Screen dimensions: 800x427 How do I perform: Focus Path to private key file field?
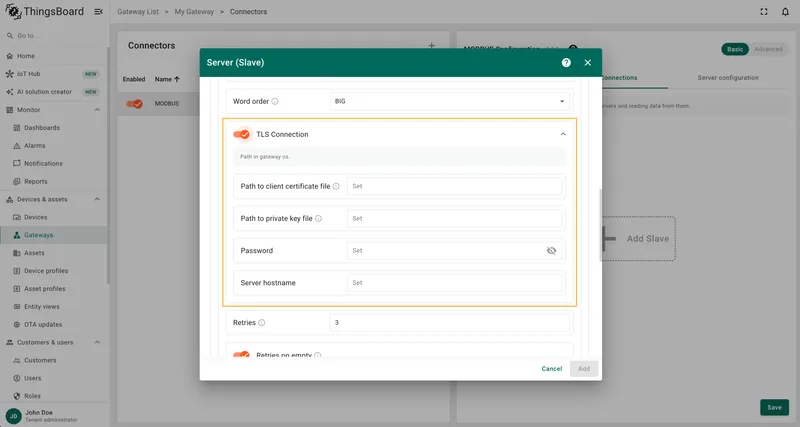(455, 218)
